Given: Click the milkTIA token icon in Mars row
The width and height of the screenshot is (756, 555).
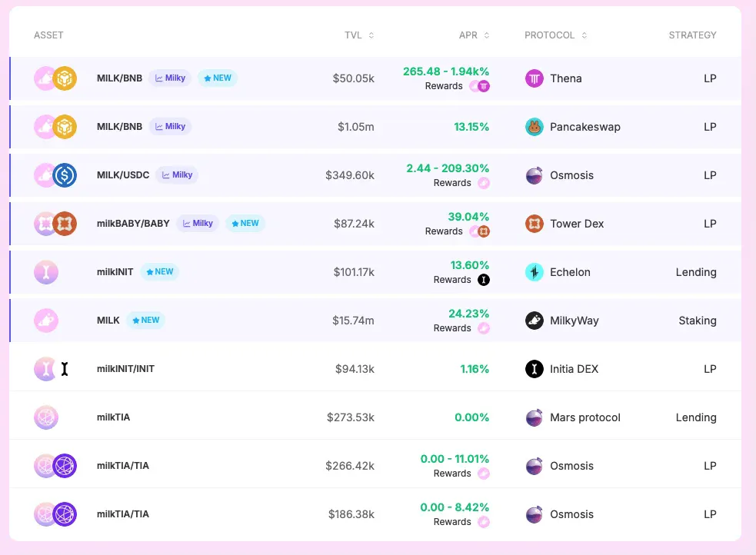Looking at the screenshot, I should (46, 417).
